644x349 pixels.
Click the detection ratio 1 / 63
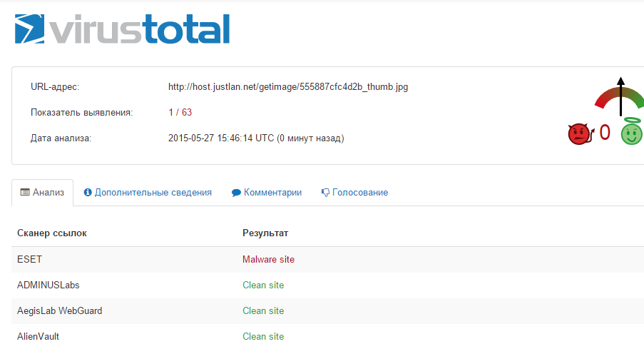click(x=180, y=112)
